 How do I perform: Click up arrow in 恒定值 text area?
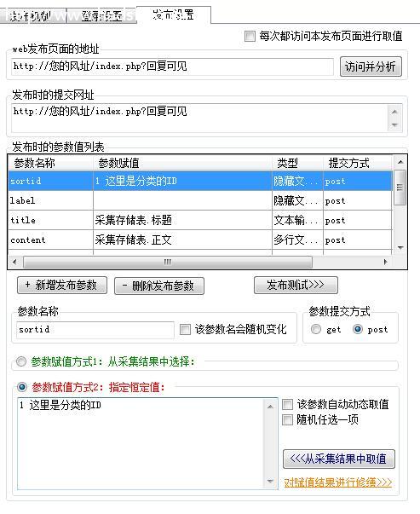tap(270, 407)
